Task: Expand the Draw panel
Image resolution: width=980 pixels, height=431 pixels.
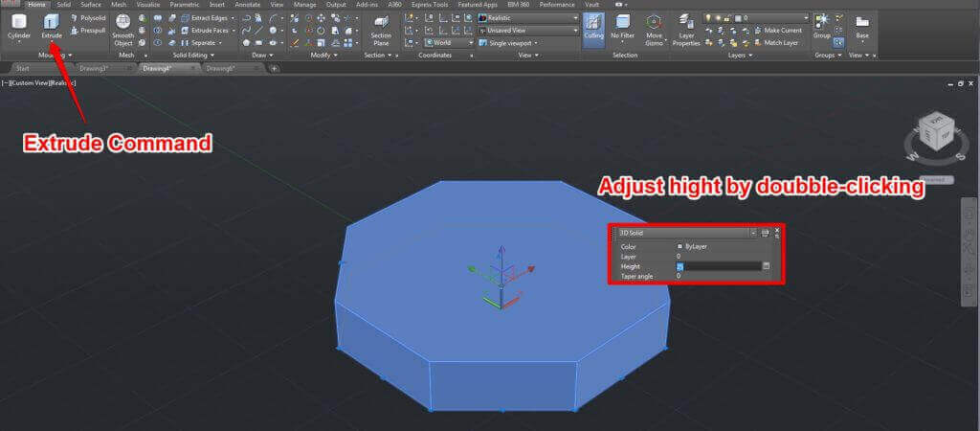Action: click(x=262, y=55)
